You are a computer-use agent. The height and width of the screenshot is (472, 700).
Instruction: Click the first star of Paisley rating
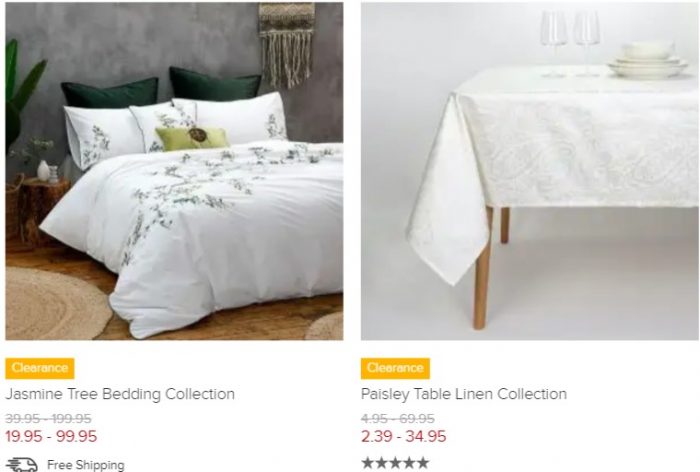click(368, 463)
